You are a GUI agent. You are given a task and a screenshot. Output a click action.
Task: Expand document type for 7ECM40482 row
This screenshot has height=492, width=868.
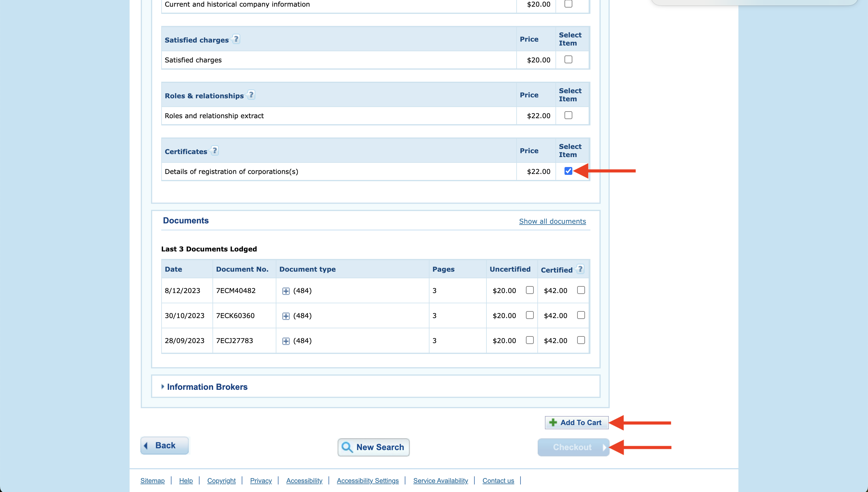pyautogui.click(x=286, y=291)
